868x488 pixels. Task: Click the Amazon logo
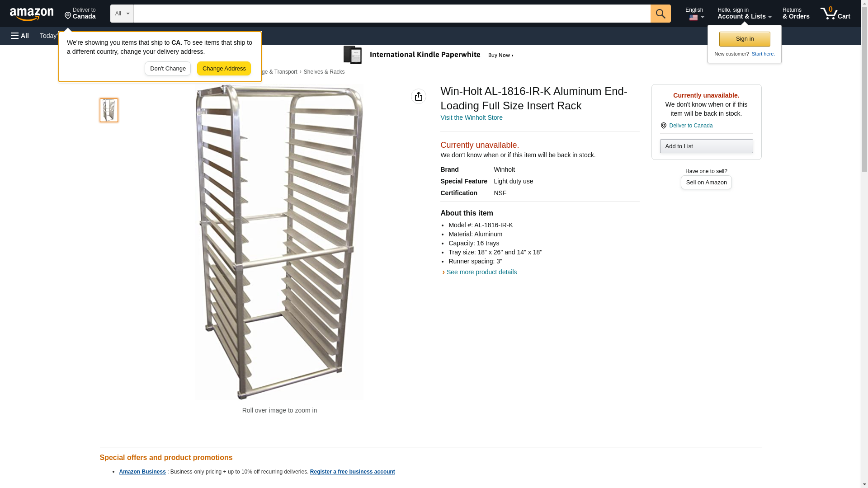32,14
